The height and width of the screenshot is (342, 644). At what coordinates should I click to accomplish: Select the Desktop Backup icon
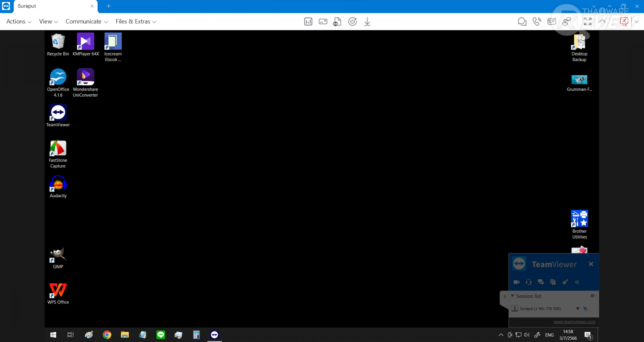point(580,47)
